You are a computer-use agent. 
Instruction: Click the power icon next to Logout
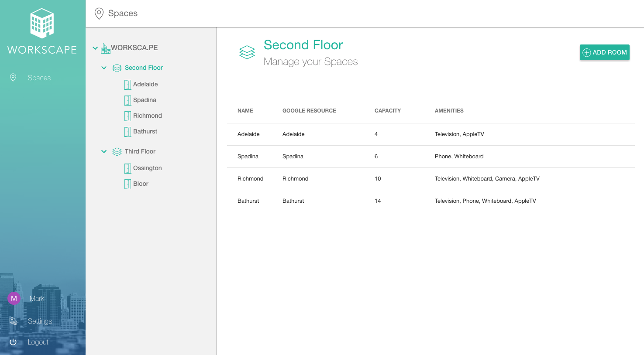pyautogui.click(x=13, y=342)
